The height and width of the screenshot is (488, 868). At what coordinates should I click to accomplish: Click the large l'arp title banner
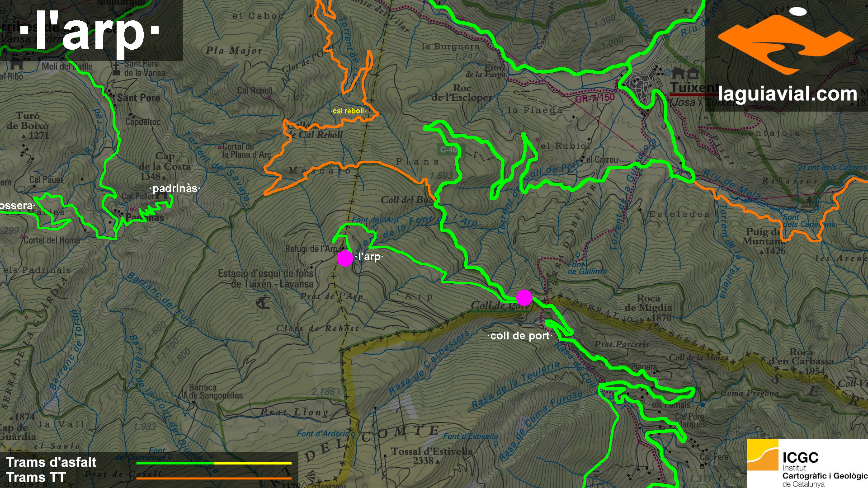(90, 31)
